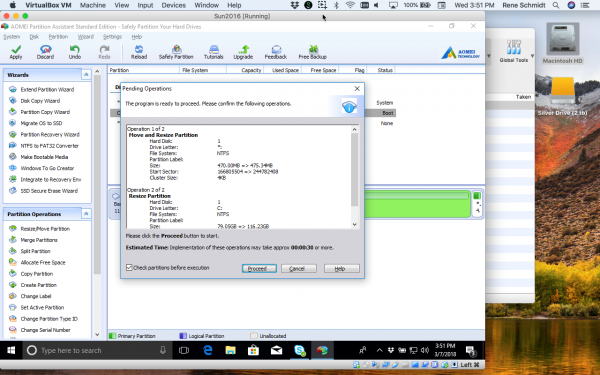Click the operations list scrollbar down arrow
The width and height of the screenshot is (600, 375).
[x=354, y=225]
